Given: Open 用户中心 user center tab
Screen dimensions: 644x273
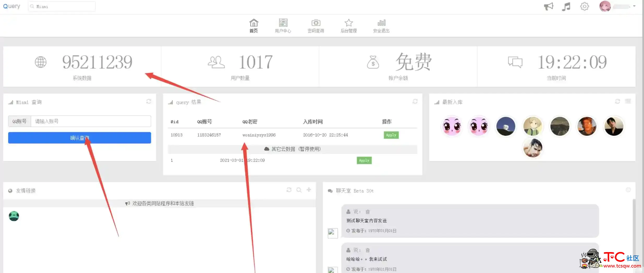Looking at the screenshot, I should point(283,26).
